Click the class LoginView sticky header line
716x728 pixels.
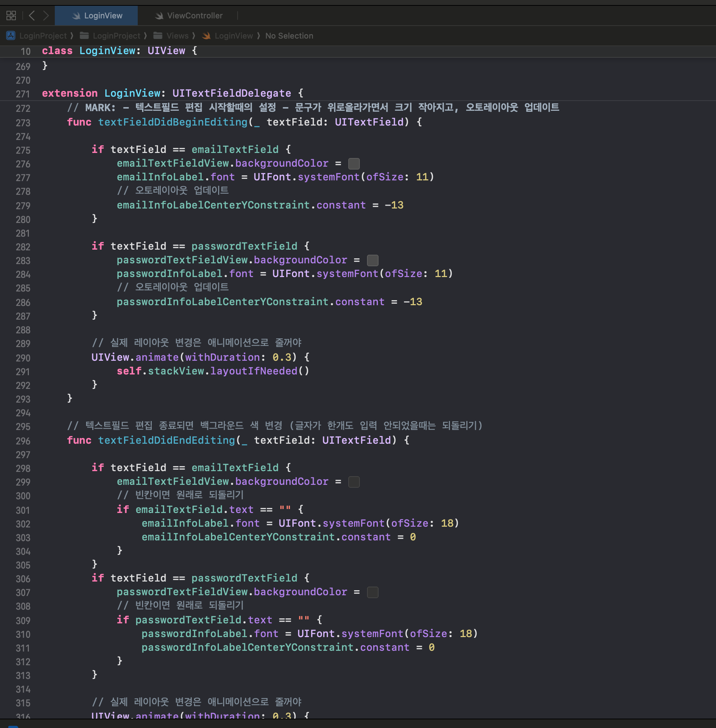[x=358, y=51]
